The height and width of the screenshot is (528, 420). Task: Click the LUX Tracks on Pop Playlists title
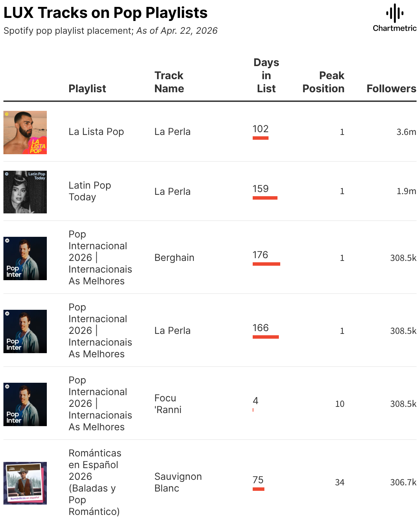(x=105, y=13)
